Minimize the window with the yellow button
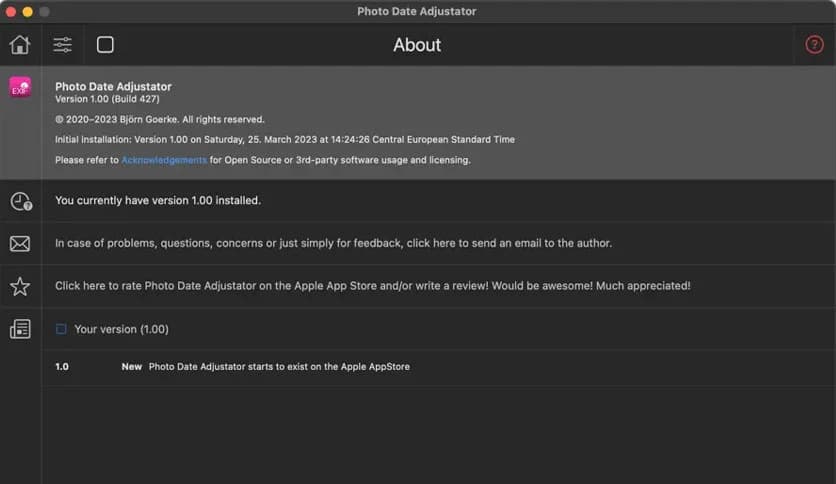 [27, 11]
